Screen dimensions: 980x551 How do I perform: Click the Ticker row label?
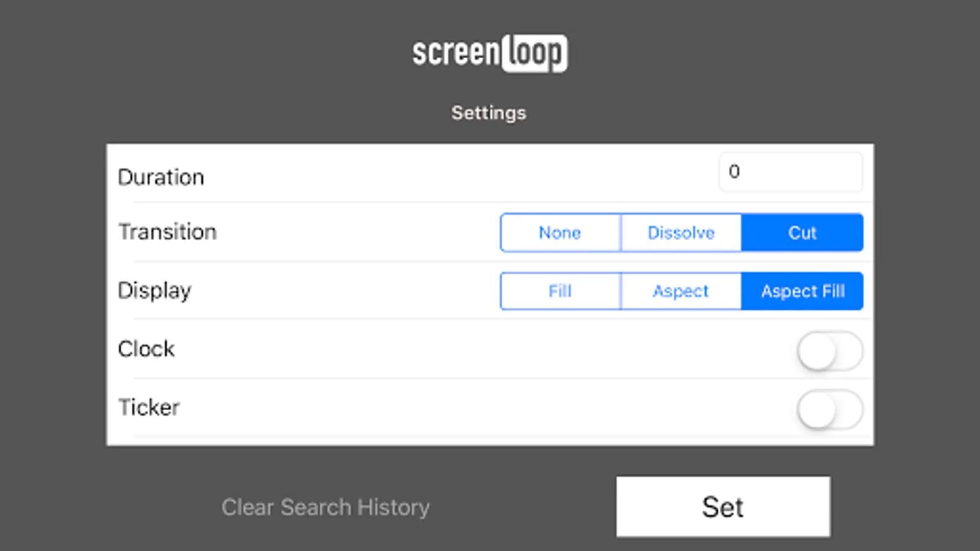(x=149, y=408)
